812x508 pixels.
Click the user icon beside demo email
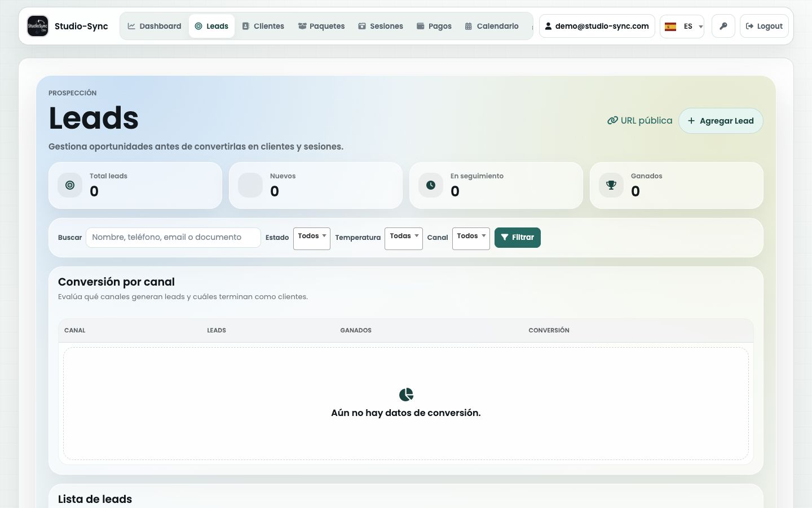point(548,26)
